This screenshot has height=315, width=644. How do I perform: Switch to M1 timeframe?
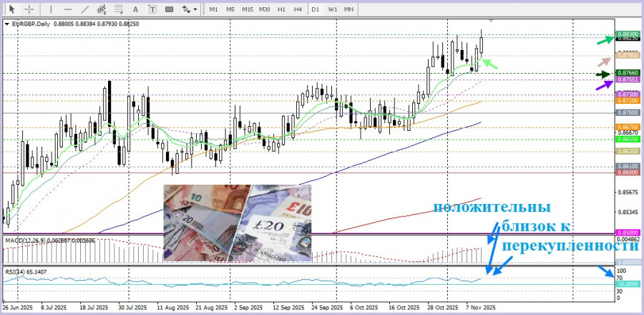[x=213, y=9]
